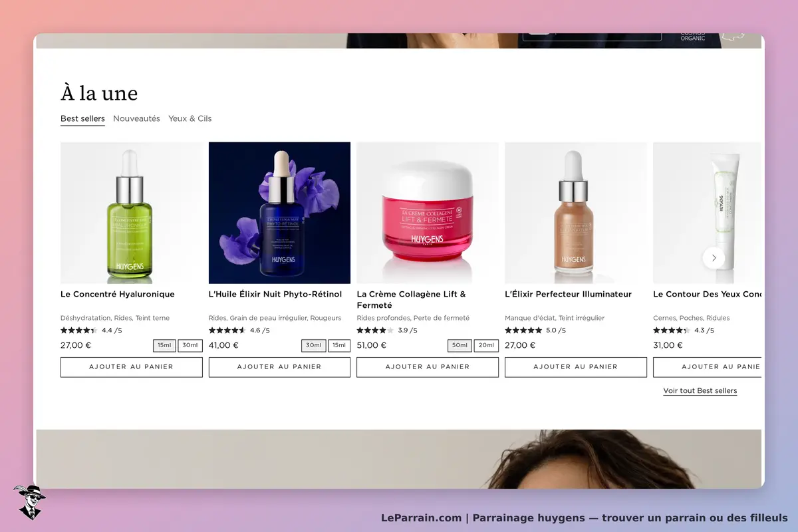The height and width of the screenshot is (532, 798).
Task: Add L'Élixir Perfecteur Illuminateur to cart
Action: [x=576, y=367]
